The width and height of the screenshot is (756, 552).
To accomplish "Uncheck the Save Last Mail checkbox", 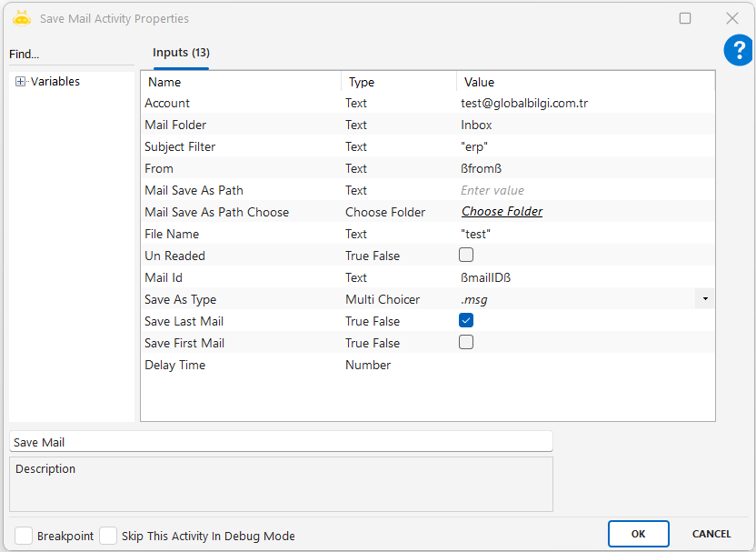I will (466, 321).
